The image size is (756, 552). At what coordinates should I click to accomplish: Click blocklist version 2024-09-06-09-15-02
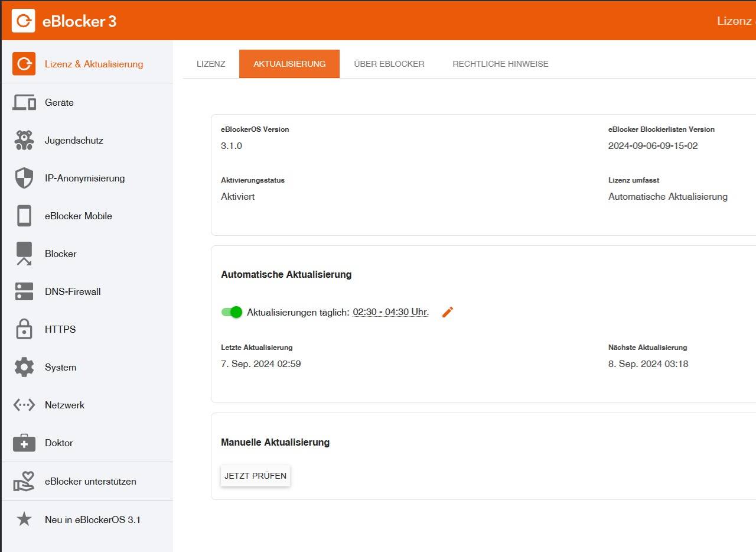[x=653, y=146]
